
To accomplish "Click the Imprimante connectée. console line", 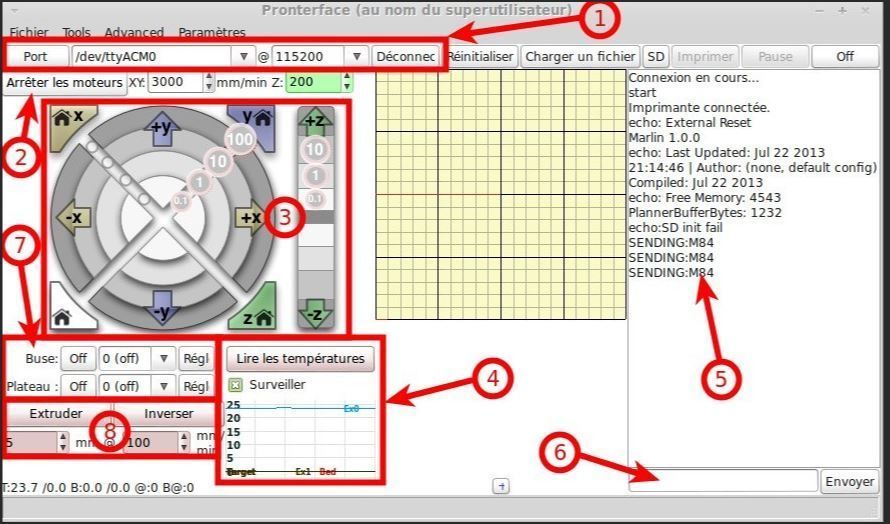I will click(699, 107).
